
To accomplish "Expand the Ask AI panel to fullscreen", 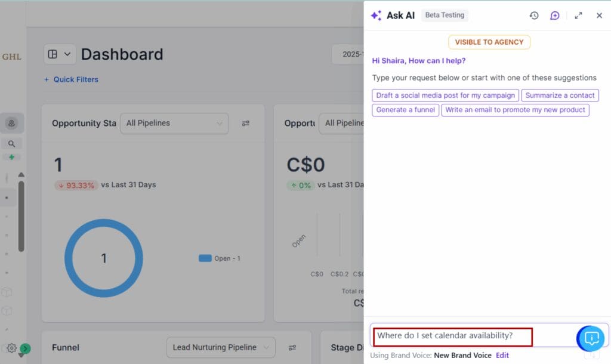I will click(578, 16).
